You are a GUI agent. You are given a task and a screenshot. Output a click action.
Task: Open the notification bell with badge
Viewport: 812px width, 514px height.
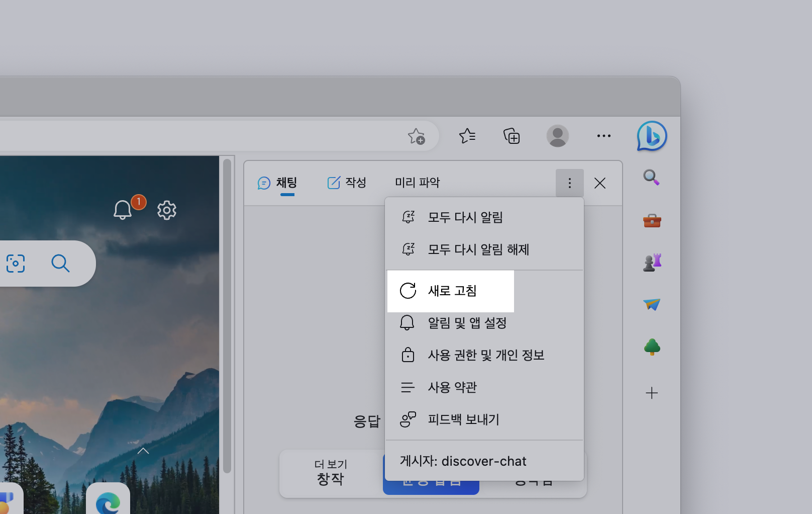click(x=123, y=210)
